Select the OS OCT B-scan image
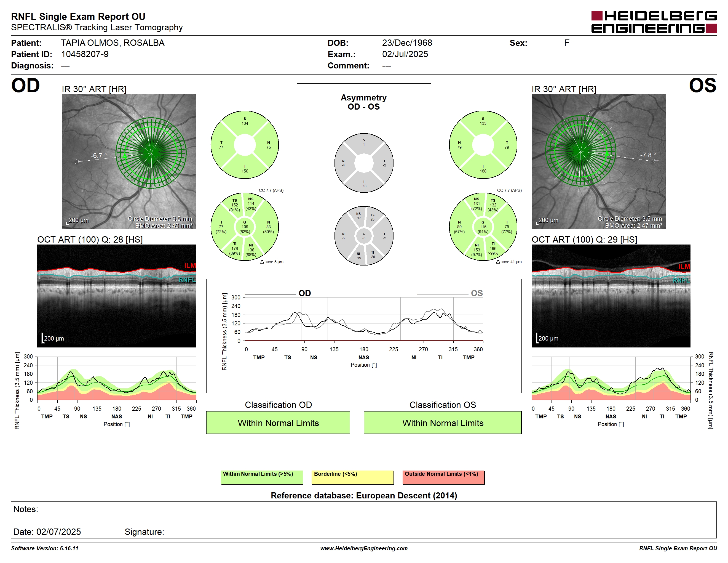Viewport: 728px width, 563px height. coord(611,296)
